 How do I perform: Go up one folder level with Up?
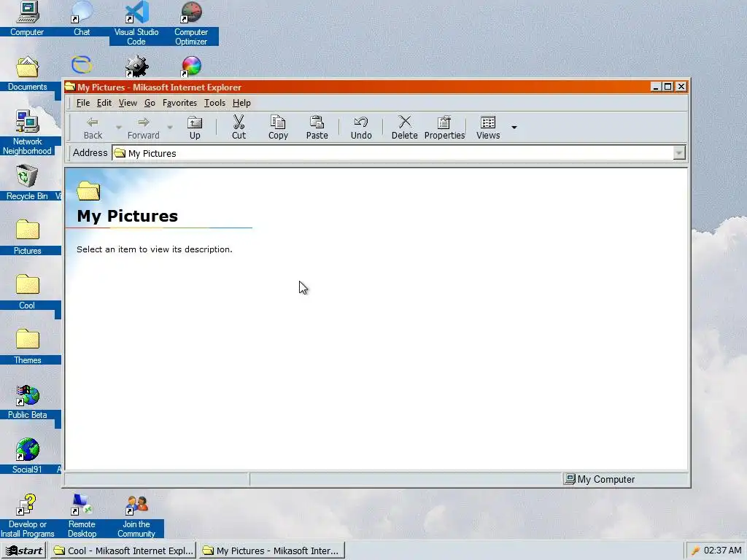pyautogui.click(x=195, y=128)
